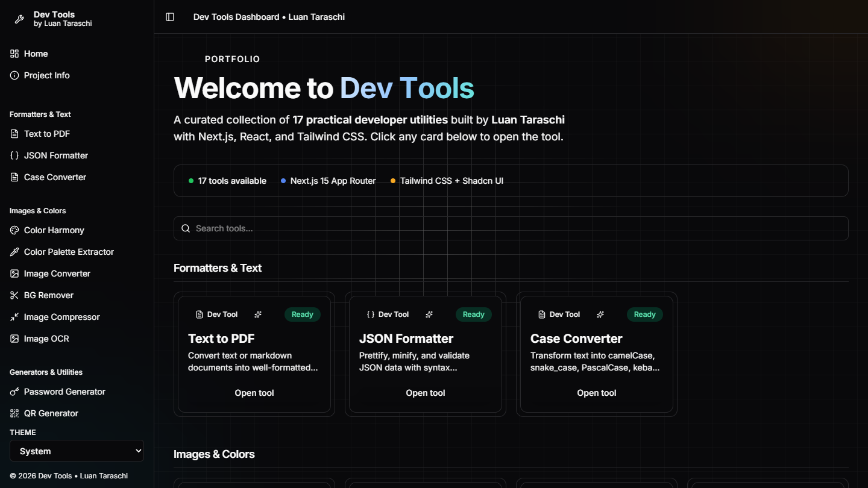
Task: Click braces icon on JSON Formatter card
Action: tap(371, 314)
